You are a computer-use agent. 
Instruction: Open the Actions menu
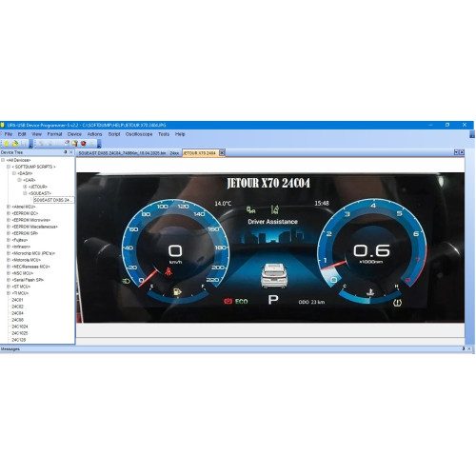coord(94,134)
